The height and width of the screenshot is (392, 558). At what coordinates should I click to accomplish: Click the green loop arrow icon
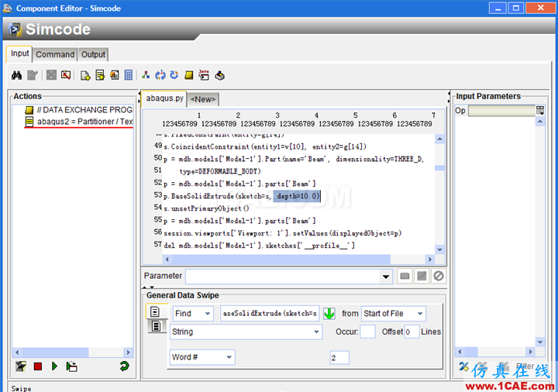click(124, 366)
